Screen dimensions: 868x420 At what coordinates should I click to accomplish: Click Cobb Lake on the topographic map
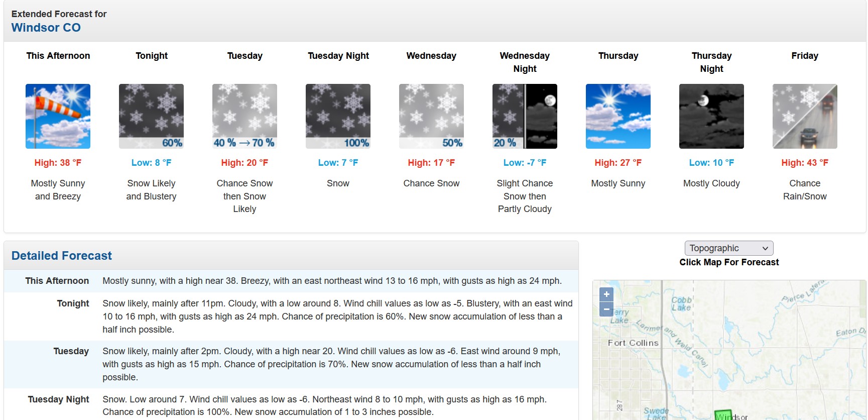pos(682,303)
